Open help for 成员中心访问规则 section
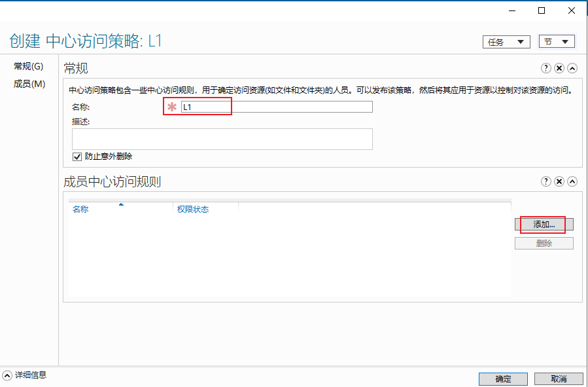 point(545,181)
